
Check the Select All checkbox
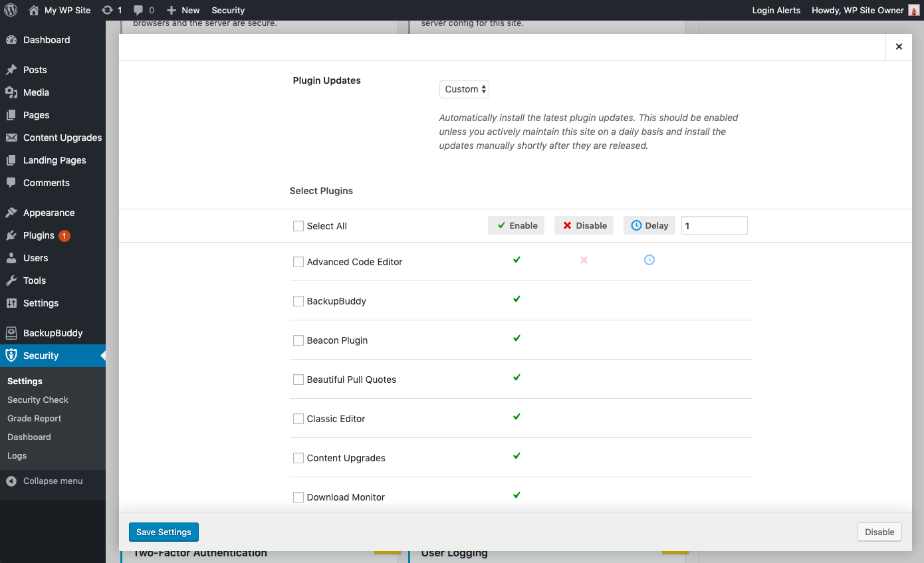pos(298,226)
